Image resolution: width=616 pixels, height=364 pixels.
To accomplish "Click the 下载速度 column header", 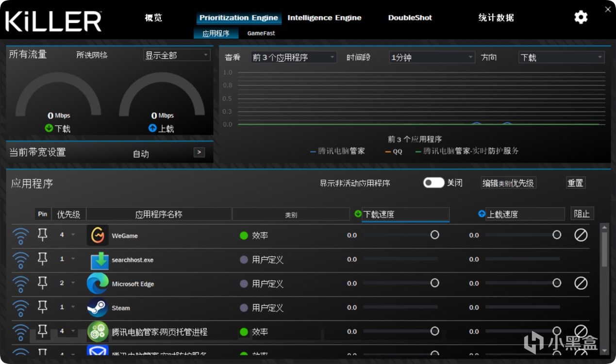I will (x=405, y=214).
